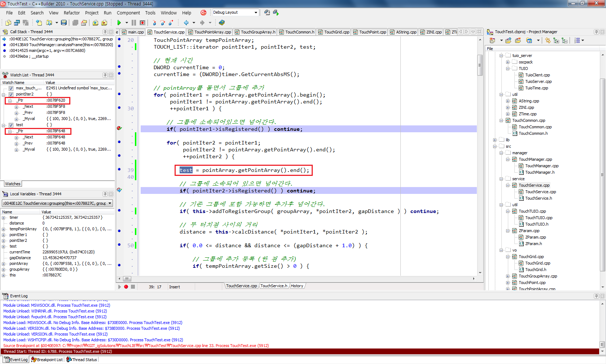Open the Local Variables stack frame dropdown
The width and height of the screenshot is (606, 364).
(110, 203)
